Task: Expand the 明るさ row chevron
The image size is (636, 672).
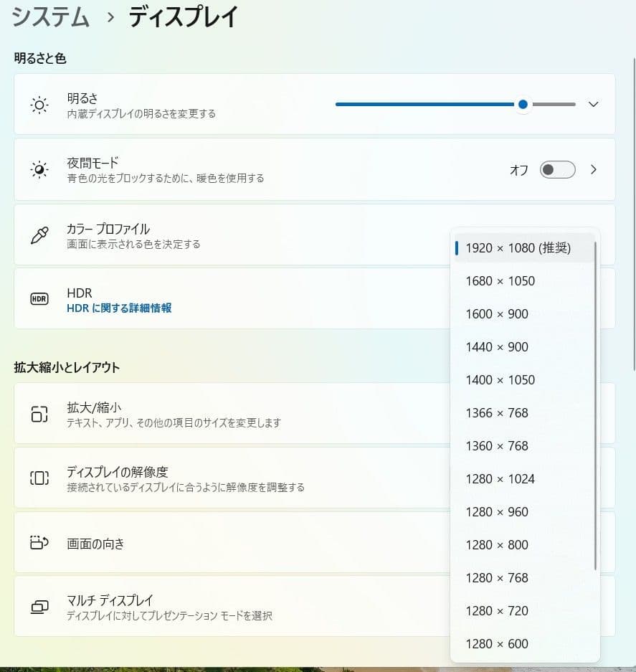Action: pos(593,104)
